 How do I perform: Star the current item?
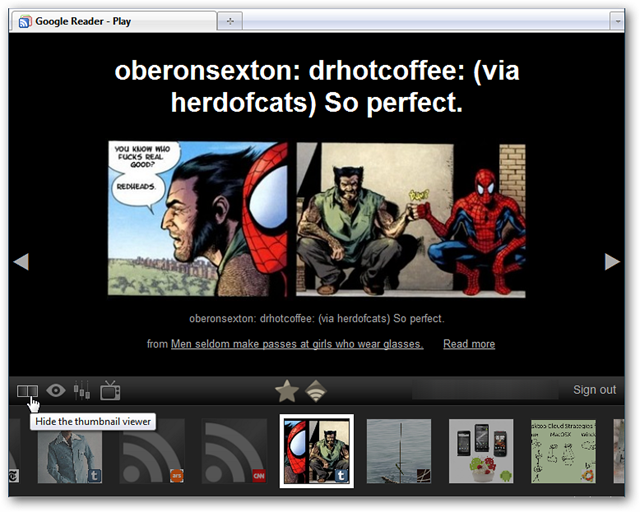(x=287, y=391)
